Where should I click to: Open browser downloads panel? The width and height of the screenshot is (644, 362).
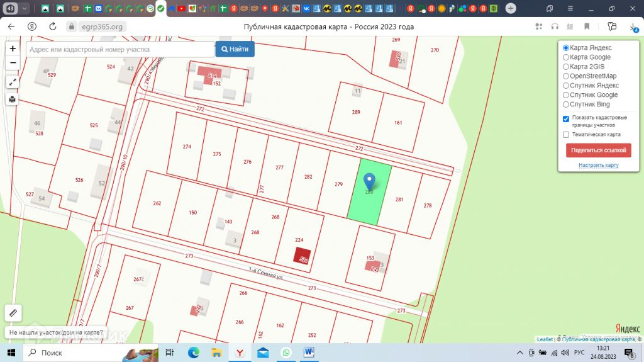click(633, 26)
